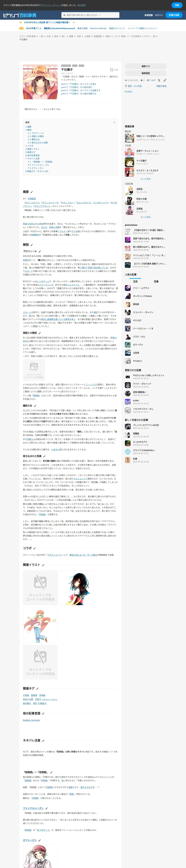Report a problem via 問題を報告
This screenshot has height=868, width=186.
click(x=161, y=86)
